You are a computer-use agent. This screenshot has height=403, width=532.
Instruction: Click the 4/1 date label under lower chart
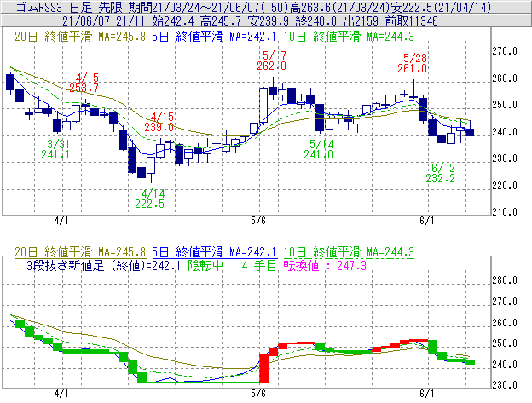(x=61, y=394)
